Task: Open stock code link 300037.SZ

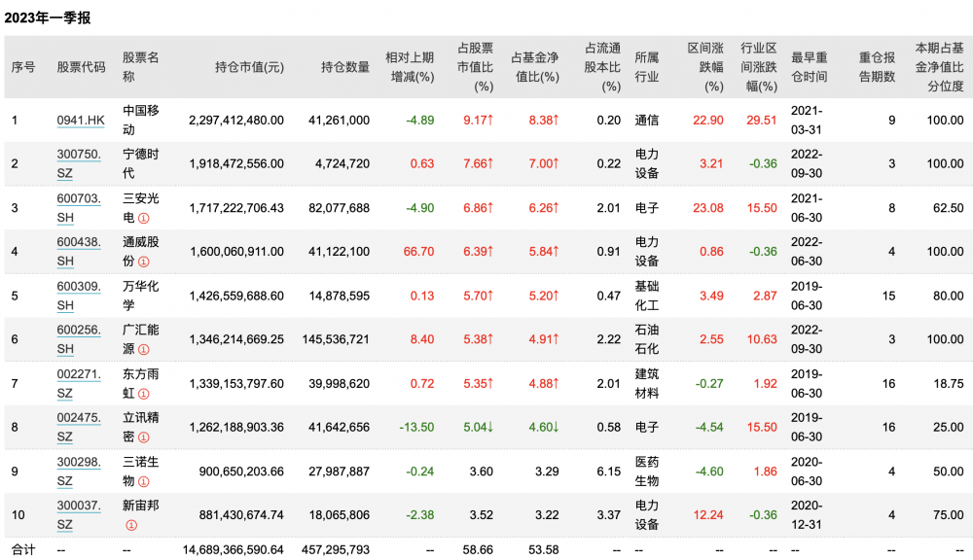Action: (x=79, y=514)
